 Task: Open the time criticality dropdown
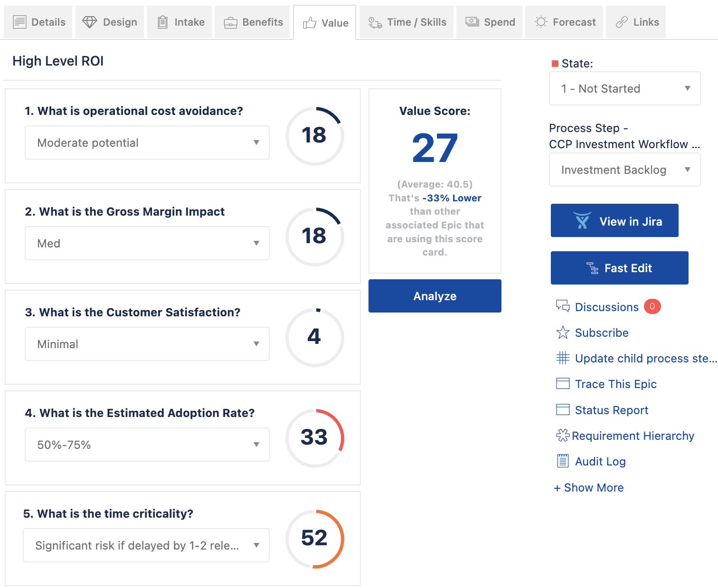(x=146, y=545)
